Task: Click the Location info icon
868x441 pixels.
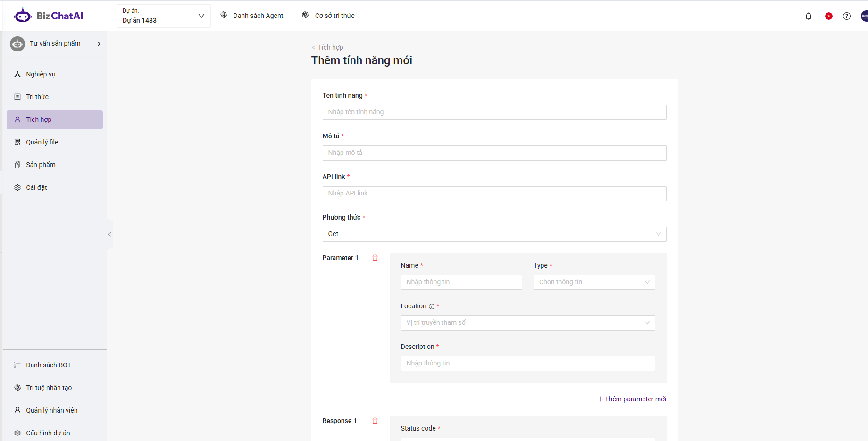Action: point(431,306)
